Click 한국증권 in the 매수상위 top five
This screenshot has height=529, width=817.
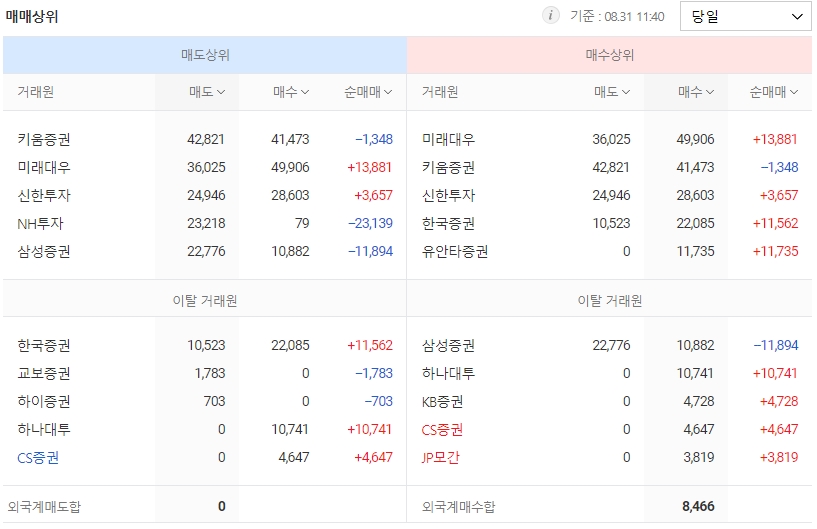[x=448, y=224]
